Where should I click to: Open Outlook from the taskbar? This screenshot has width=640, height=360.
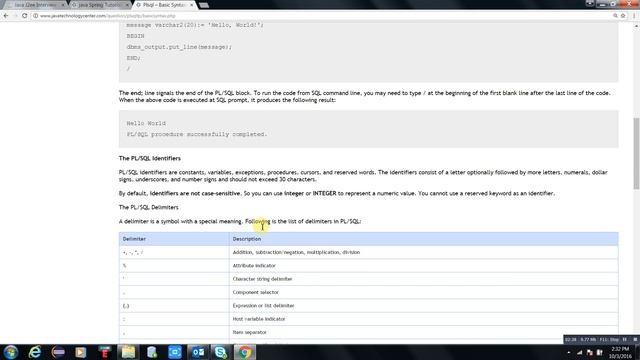coord(198,352)
